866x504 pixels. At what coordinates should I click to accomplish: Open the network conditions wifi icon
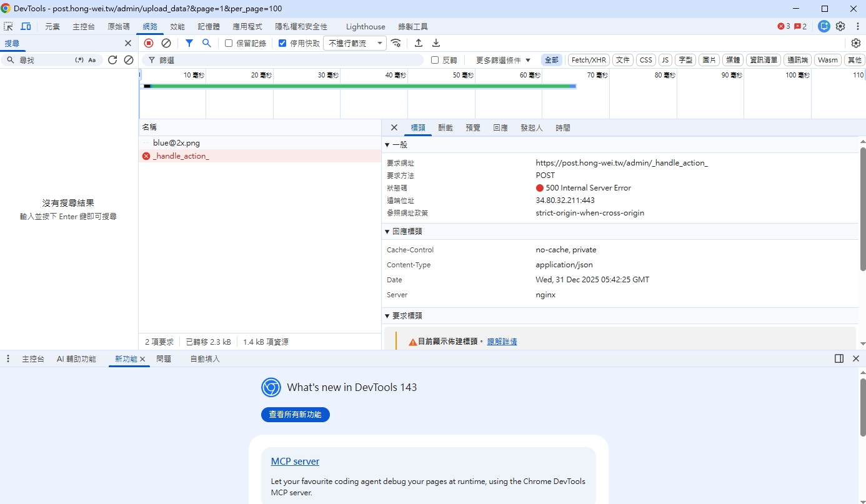point(396,43)
